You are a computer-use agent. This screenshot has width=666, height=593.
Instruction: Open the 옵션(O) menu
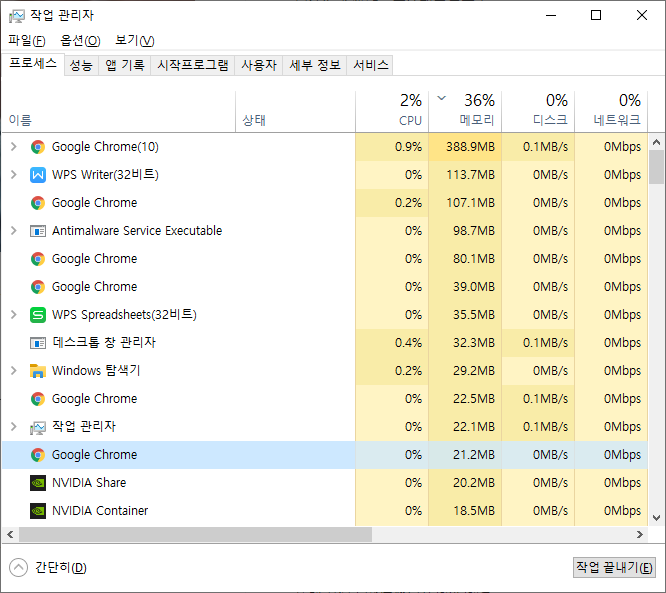[x=80, y=41]
